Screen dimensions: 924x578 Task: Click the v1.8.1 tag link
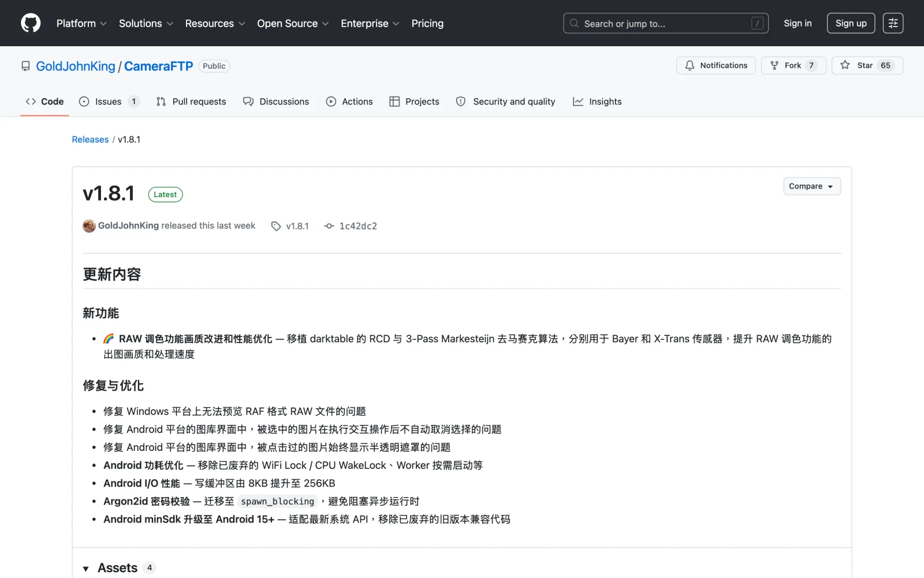click(x=297, y=226)
